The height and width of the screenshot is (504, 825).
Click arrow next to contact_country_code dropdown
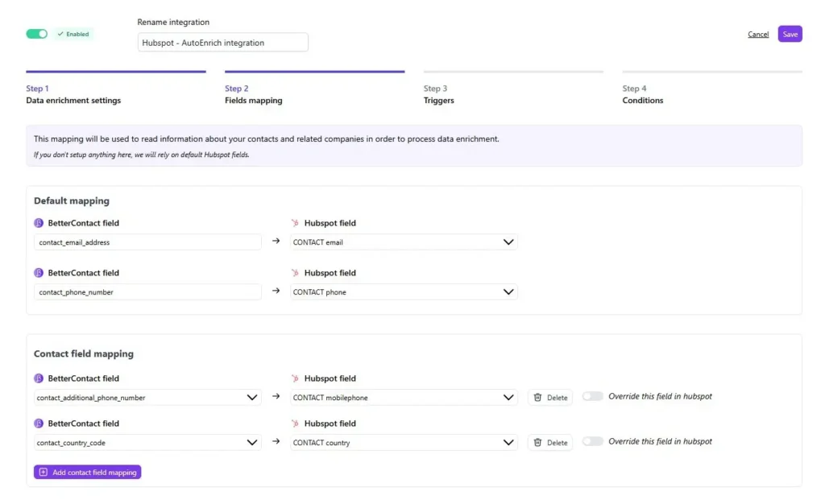coord(276,441)
